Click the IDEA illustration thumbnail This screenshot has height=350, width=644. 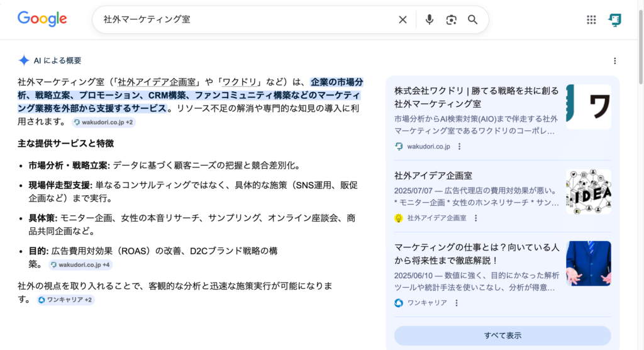[x=588, y=191]
